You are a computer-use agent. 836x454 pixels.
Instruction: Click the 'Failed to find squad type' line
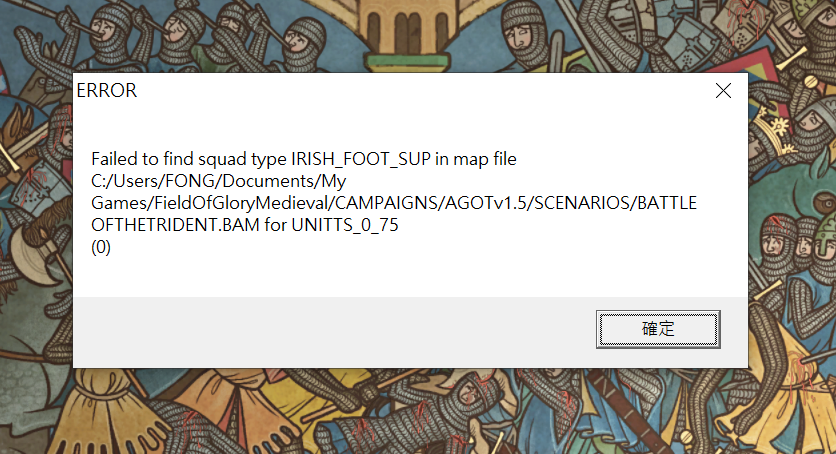[x=303, y=160]
